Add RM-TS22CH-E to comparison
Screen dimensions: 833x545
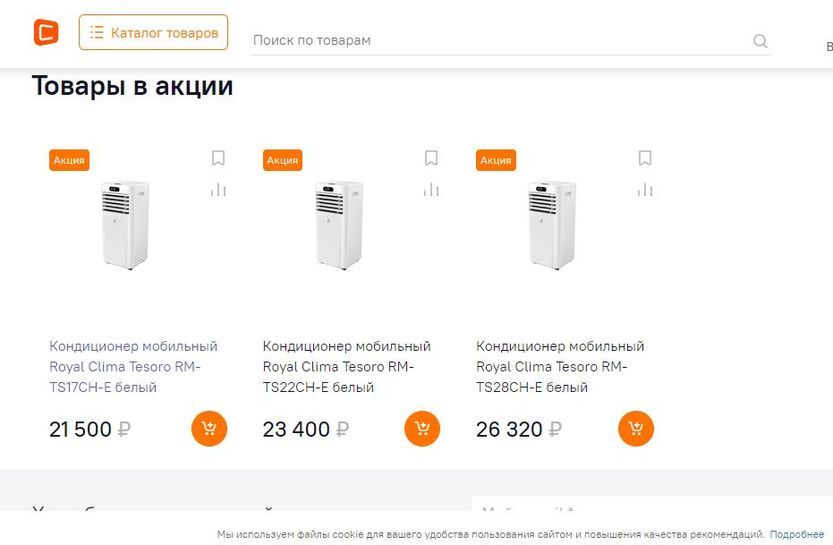point(431,190)
